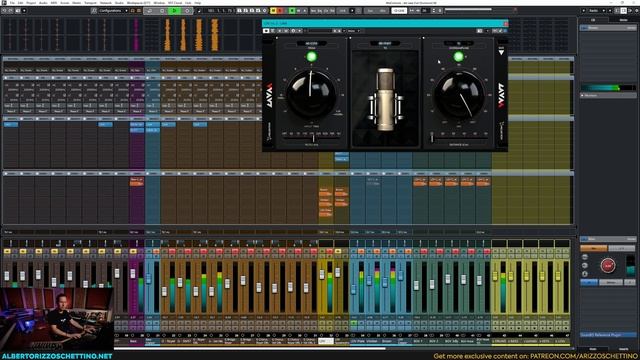Click the white Q-Link toolbar button
Screen dimensions: 640x360
click(399, 11)
